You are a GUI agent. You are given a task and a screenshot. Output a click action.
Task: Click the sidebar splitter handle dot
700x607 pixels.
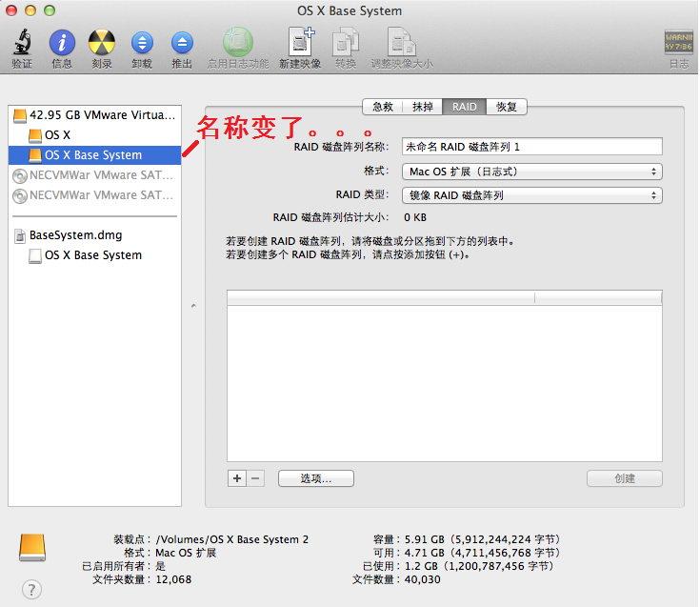[x=193, y=306]
